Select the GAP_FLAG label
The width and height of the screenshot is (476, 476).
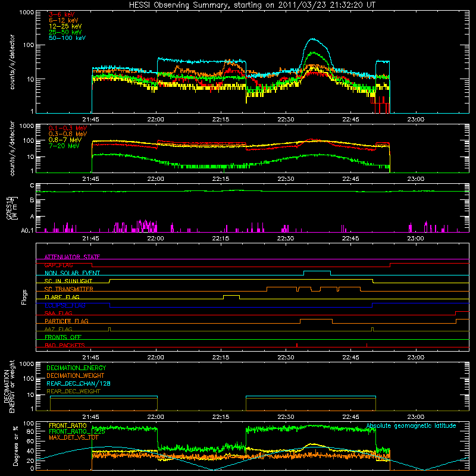(59, 265)
